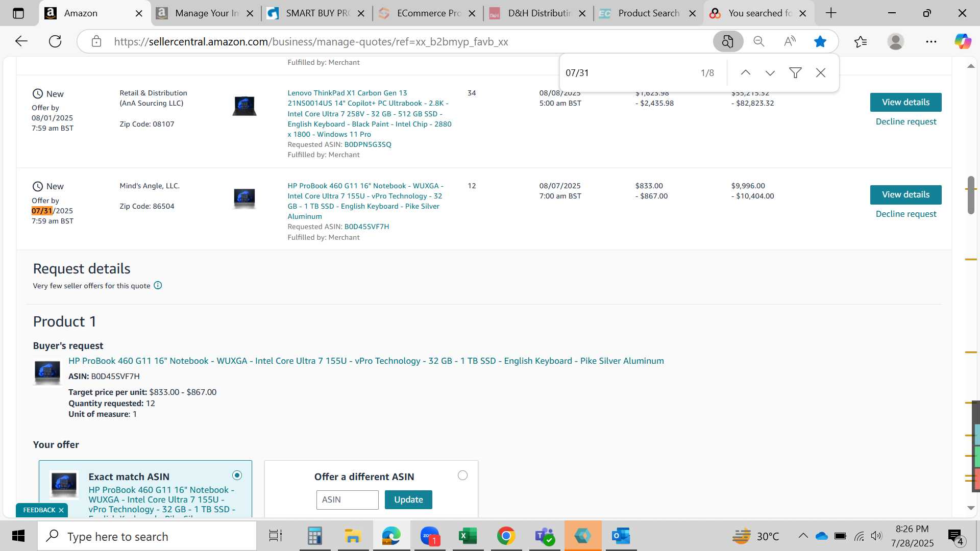The image size is (980, 551).
Task: Click the find text box showing 07/31
Action: pyautogui.click(x=628, y=73)
